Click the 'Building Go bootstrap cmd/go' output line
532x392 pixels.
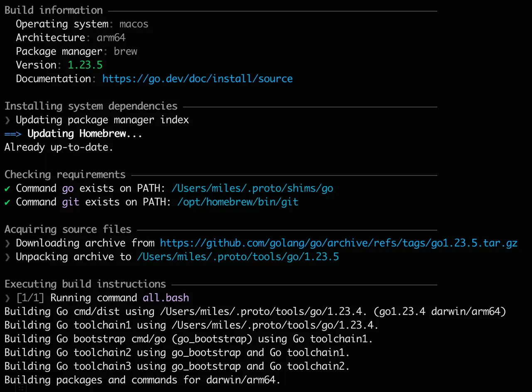point(189,339)
